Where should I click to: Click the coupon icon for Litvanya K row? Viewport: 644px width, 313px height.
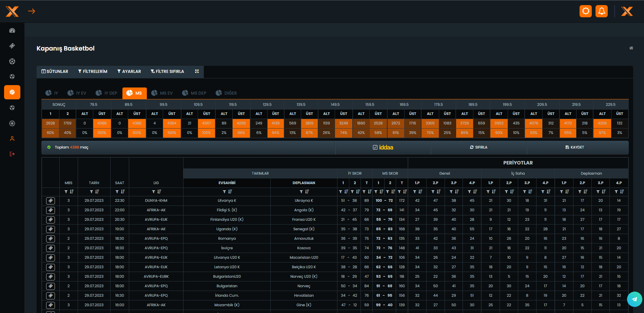[x=51, y=201]
